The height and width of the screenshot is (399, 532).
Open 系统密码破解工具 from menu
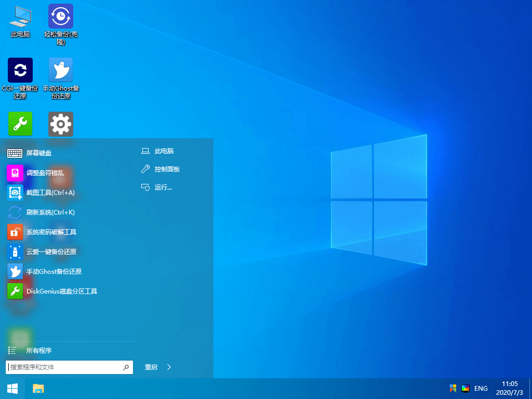pos(51,232)
